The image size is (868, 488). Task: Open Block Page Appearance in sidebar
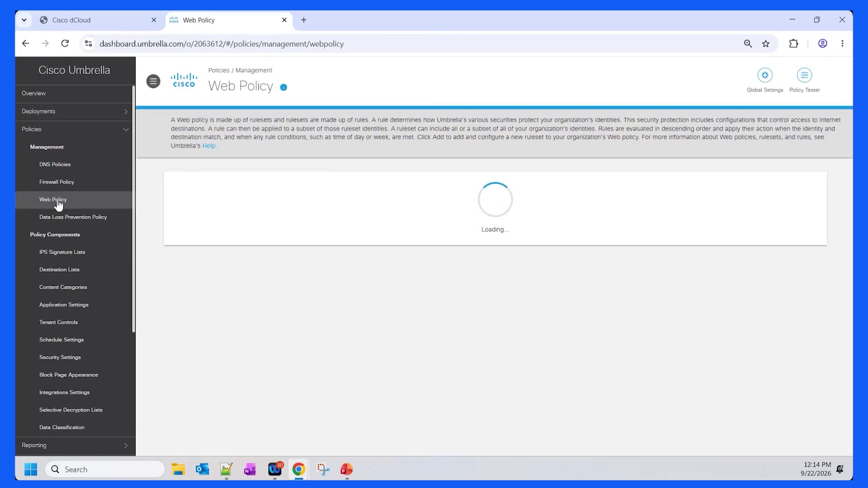tap(69, 375)
